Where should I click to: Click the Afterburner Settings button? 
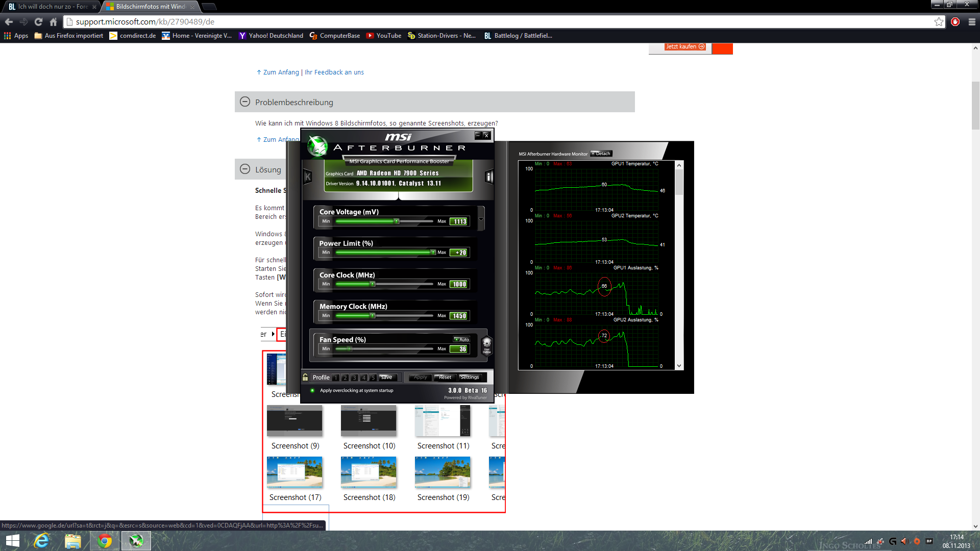click(x=470, y=378)
